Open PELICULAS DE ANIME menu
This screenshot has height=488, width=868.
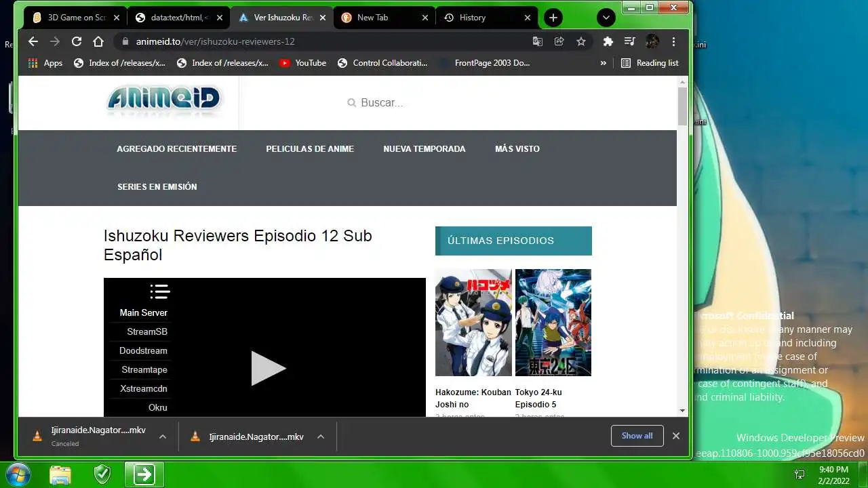(310, 149)
